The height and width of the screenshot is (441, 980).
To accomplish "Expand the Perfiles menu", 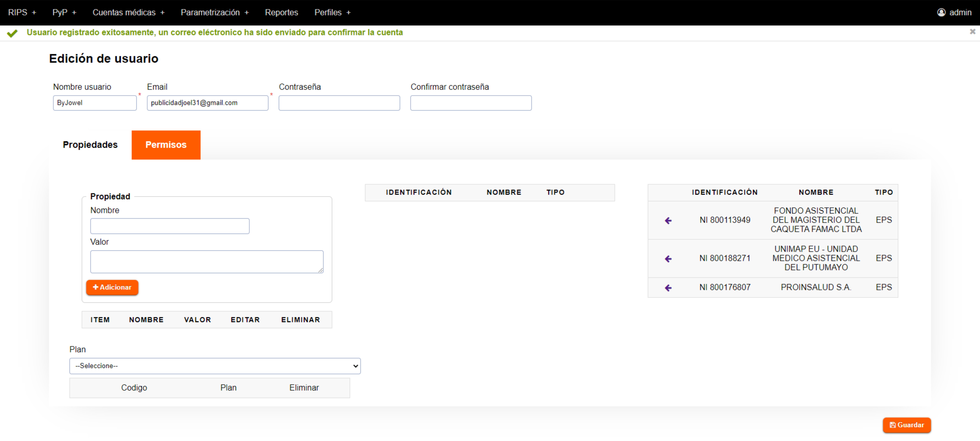I will (332, 12).
